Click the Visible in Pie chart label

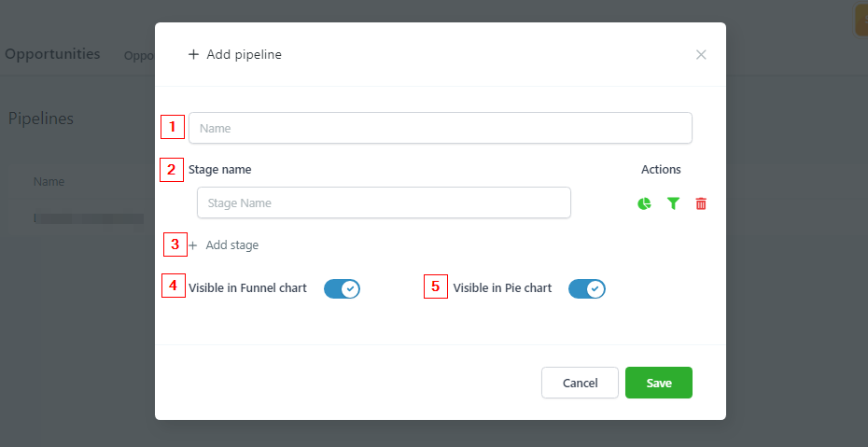pos(502,288)
